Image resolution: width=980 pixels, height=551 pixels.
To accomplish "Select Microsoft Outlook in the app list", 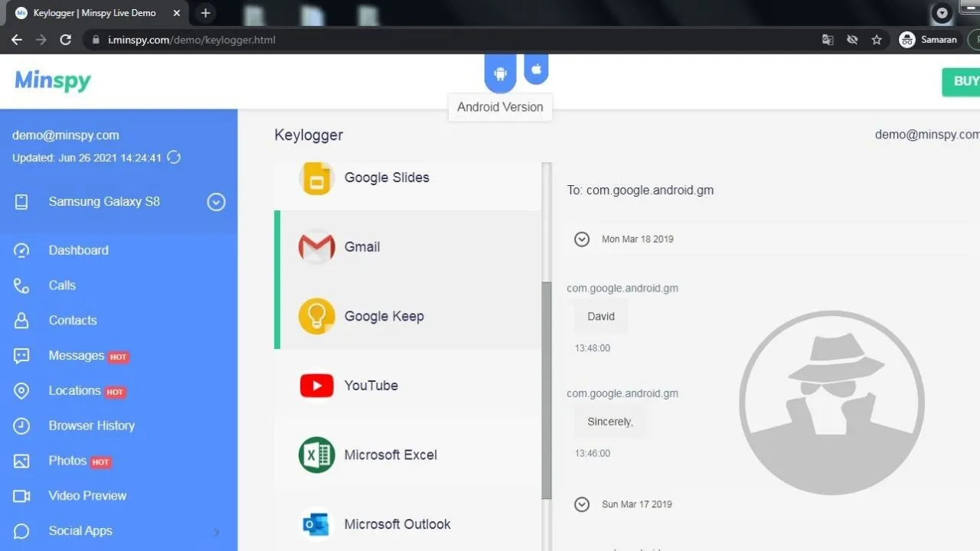I will coord(407,521).
